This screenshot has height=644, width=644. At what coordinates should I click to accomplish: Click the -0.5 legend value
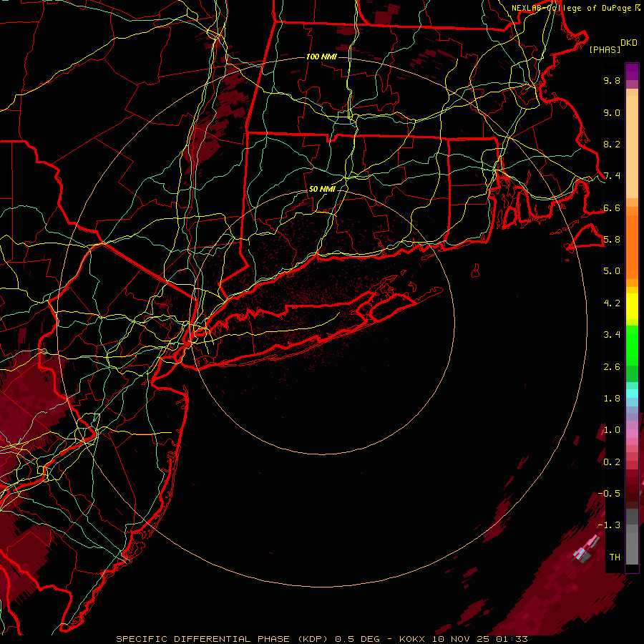point(609,493)
